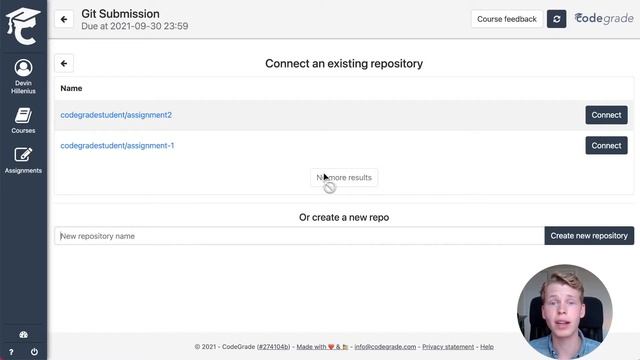The width and height of the screenshot is (640, 360).
Task: Open the #274104b commit link
Action: (x=273, y=347)
